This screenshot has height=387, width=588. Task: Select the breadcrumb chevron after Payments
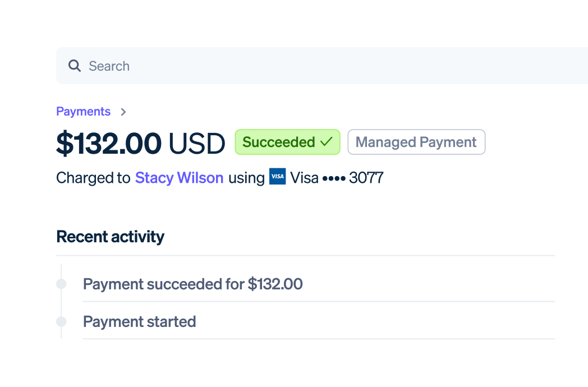(123, 112)
